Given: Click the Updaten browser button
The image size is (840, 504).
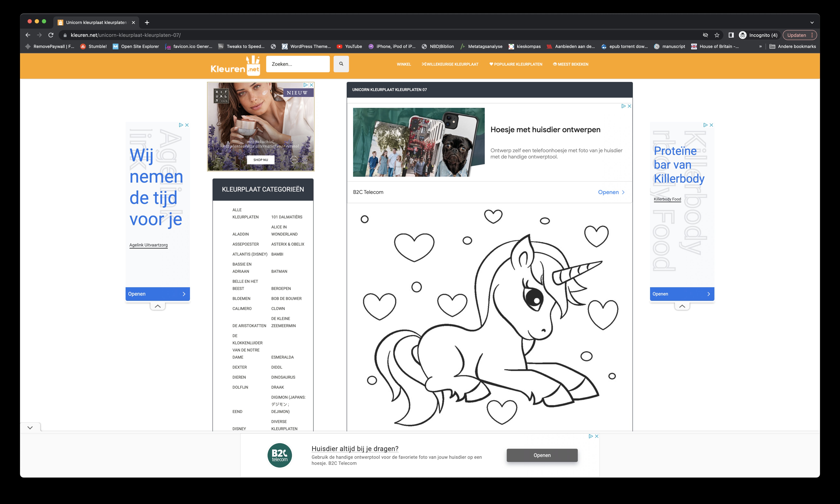Looking at the screenshot, I should tap(800, 35).
